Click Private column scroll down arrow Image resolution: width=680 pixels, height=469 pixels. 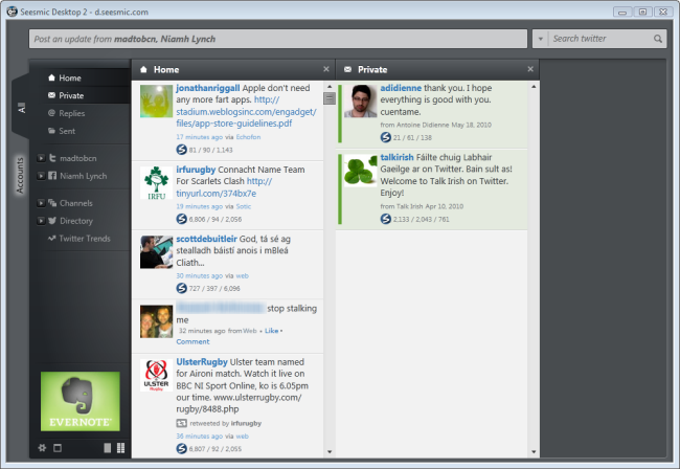click(533, 452)
